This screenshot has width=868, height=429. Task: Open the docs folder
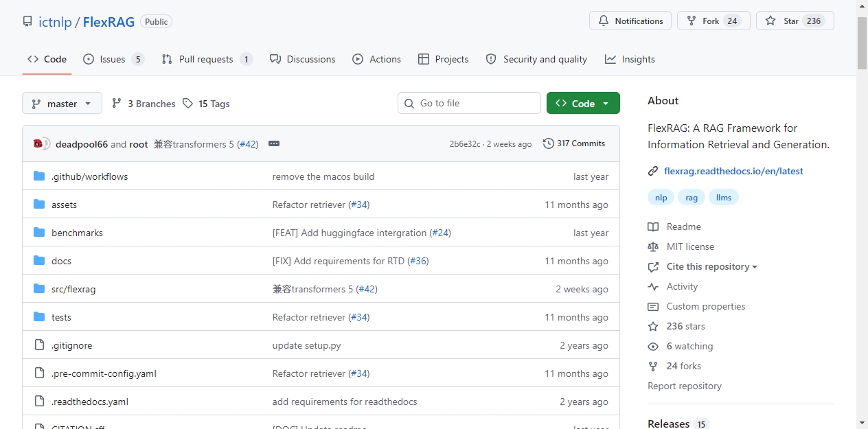[x=61, y=261]
